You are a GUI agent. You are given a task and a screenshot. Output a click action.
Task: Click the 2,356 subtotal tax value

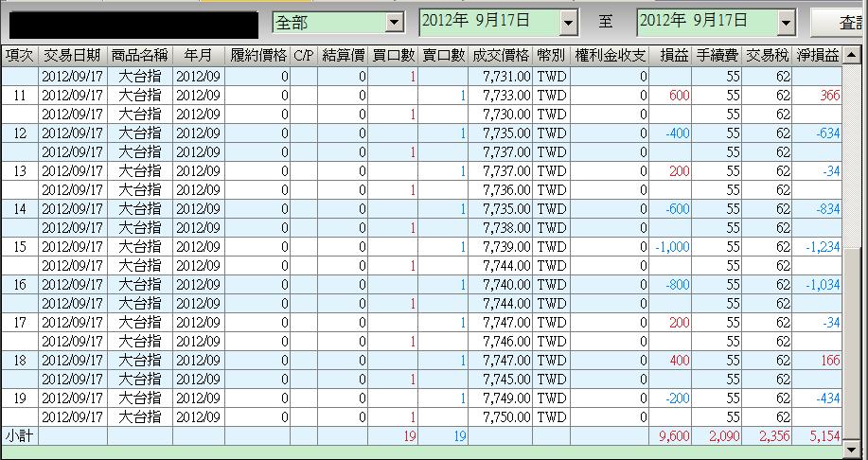tap(774, 436)
